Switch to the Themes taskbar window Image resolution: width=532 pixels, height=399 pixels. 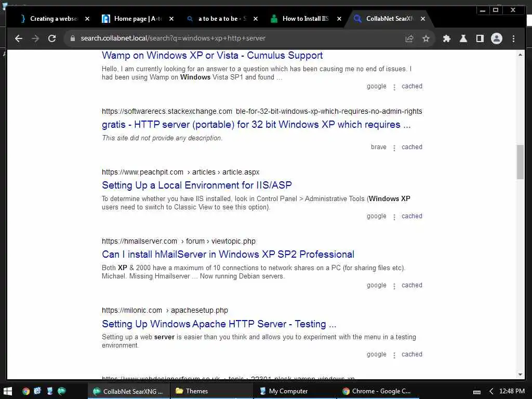point(211,391)
